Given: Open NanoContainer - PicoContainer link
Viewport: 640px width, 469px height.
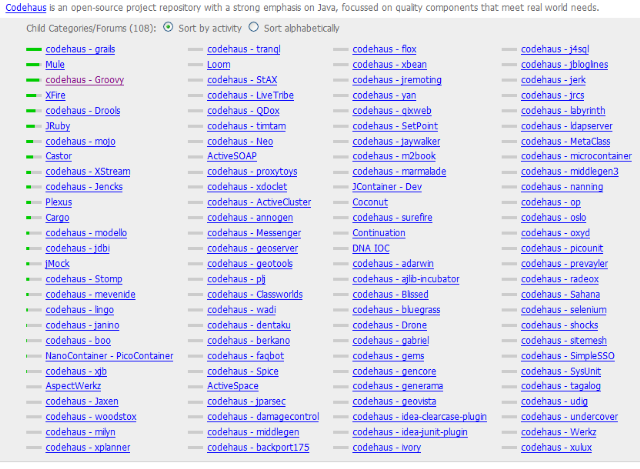Looking at the screenshot, I should pos(109,356).
